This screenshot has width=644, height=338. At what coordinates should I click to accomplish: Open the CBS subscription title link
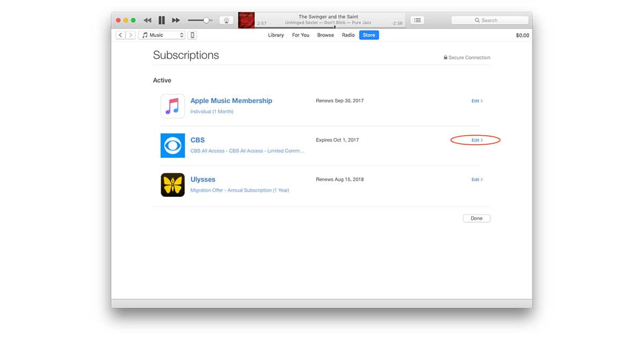[x=197, y=140]
